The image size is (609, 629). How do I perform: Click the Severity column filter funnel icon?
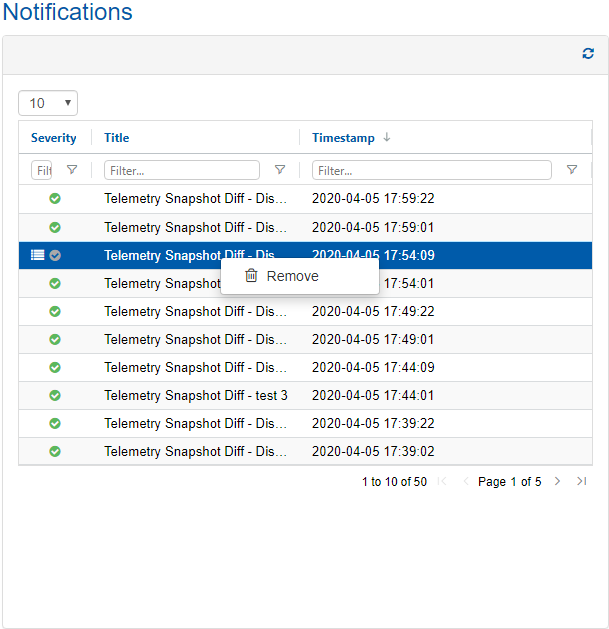(x=71, y=170)
